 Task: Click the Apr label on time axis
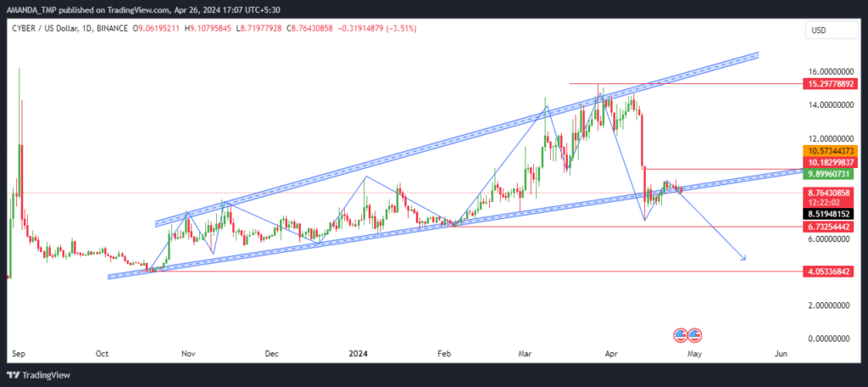tap(611, 353)
